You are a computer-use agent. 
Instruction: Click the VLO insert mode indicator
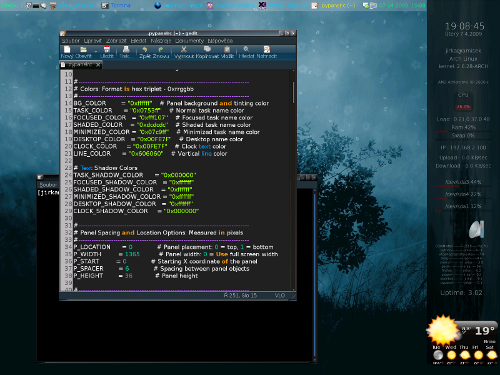point(280,295)
